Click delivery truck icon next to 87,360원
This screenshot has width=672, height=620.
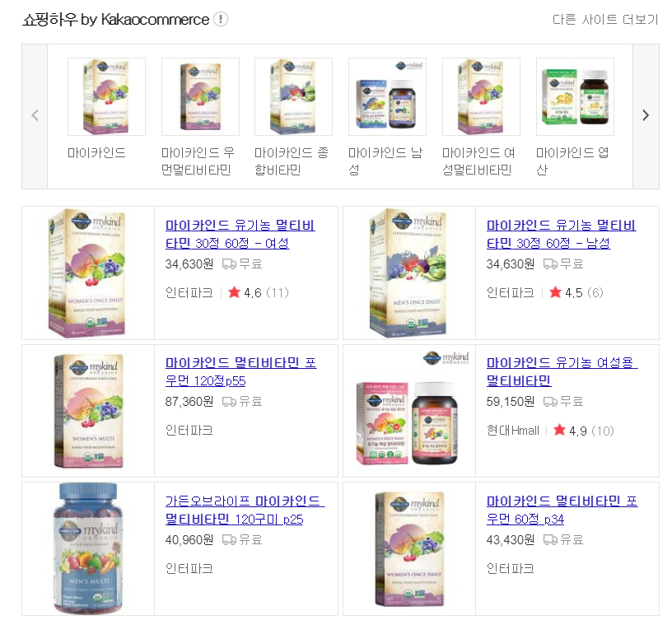(229, 402)
